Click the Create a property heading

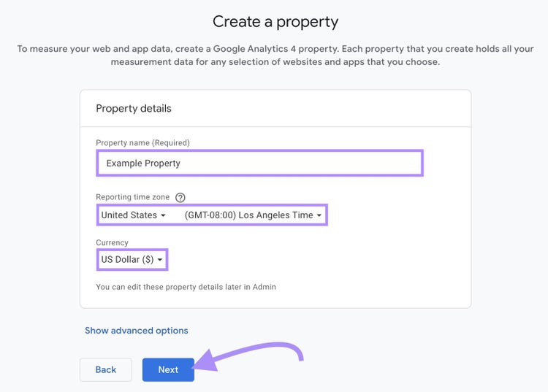click(x=275, y=22)
